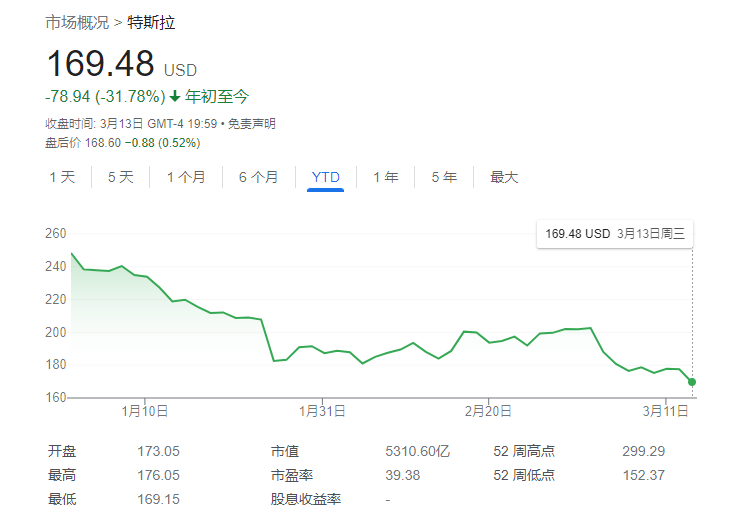This screenshot has width=731, height=519.
Task: Click the 2月20日 date axis label
Action: (488, 410)
